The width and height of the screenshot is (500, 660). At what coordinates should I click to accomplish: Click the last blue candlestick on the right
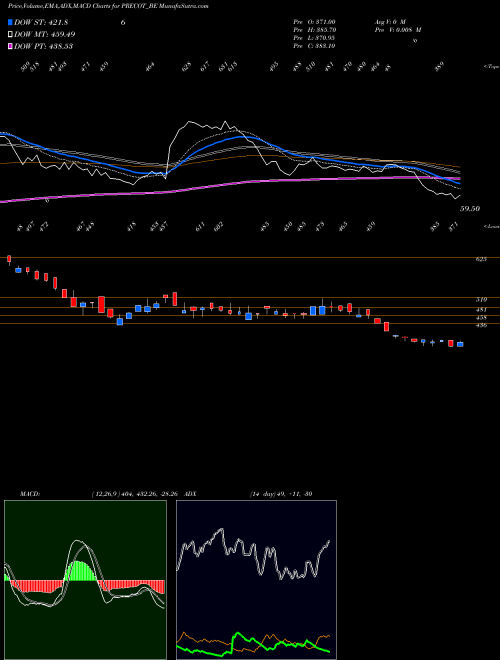click(x=460, y=344)
